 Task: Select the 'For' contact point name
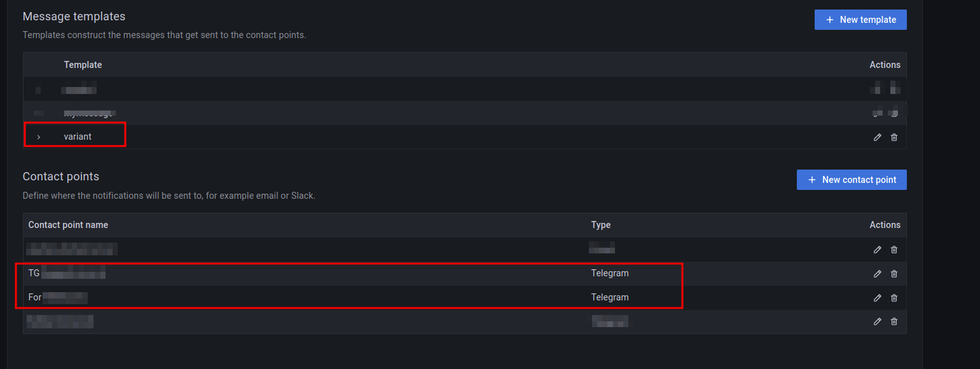[58, 297]
